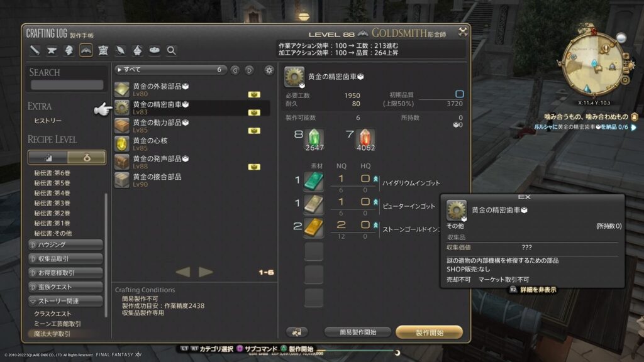Expand the ハウジング category
The width and height of the screenshot is (644, 362).
65,244
